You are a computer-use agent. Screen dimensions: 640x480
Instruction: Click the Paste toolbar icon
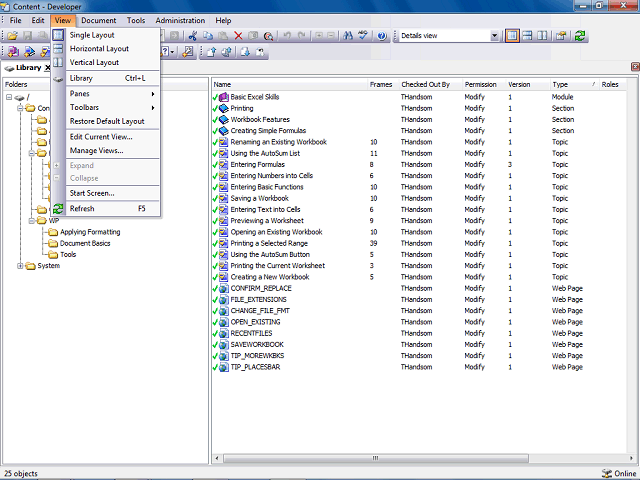[223, 36]
